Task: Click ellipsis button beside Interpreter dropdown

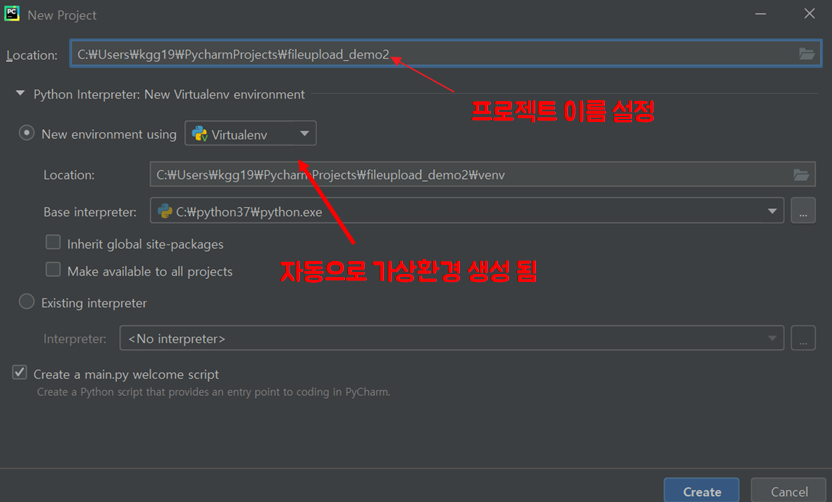Action: point(803,338)
